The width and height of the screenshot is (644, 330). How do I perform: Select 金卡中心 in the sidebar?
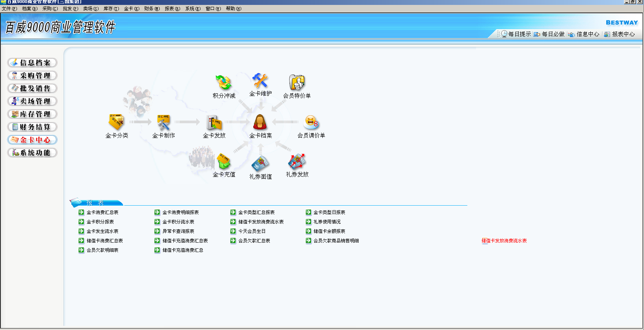click(32, 140)
